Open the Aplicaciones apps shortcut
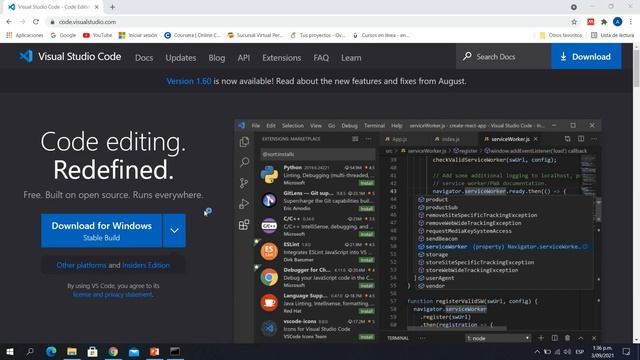The height and width of the screenshot is (360, 640). coord(25,35)
